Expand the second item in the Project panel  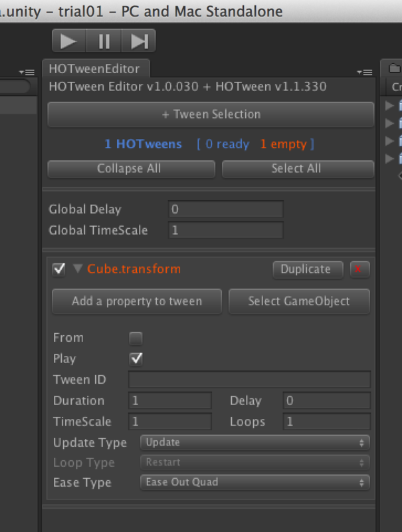coord(390,123)
